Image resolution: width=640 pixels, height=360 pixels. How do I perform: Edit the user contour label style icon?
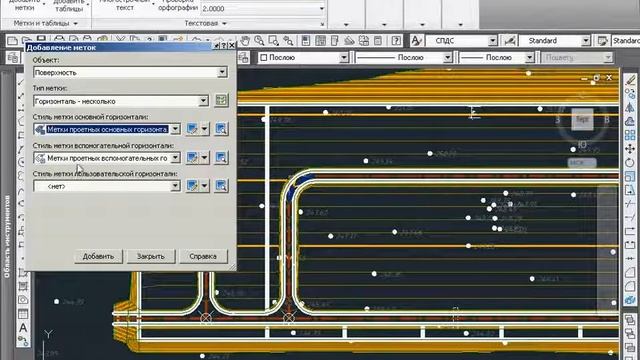click(x=192, y=186)
